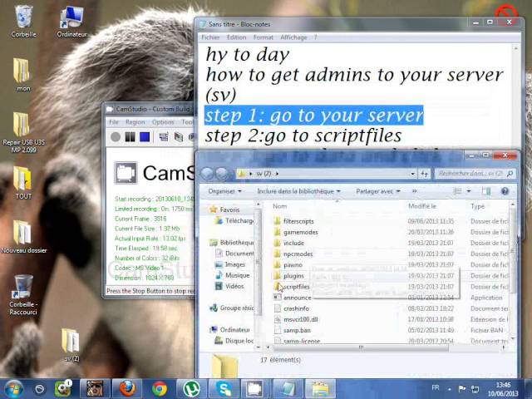The image size is (532, 399).
Task: Select the samp.ban file
Action: tap(292, 330)
